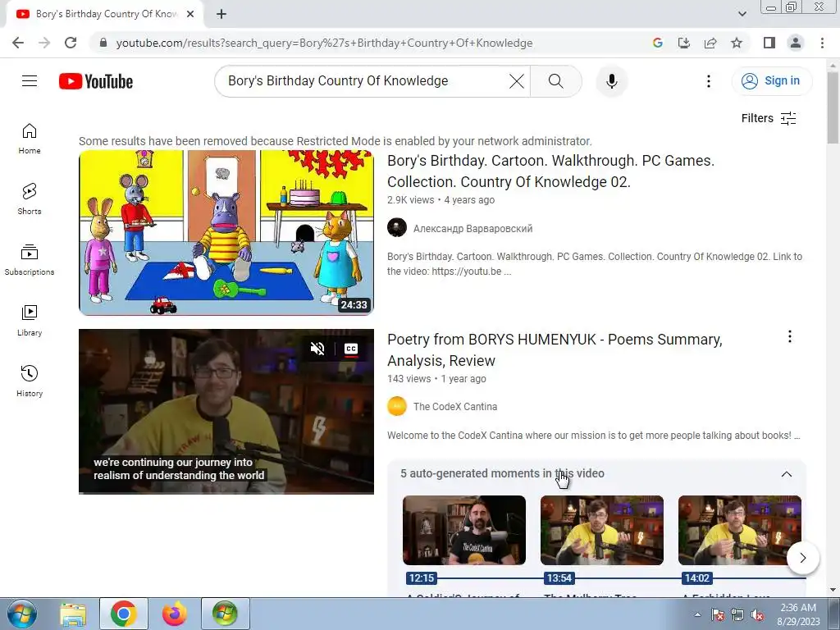Viewport: 840px width, 630px height.
Task: Click the address bar URL
Action: (324, 43)
